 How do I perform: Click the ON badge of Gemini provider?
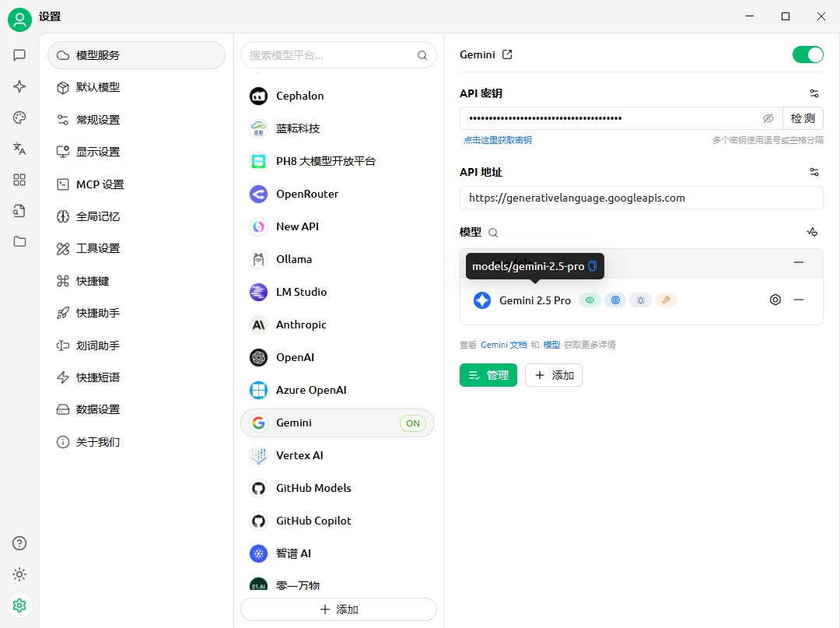click(412, 423)
